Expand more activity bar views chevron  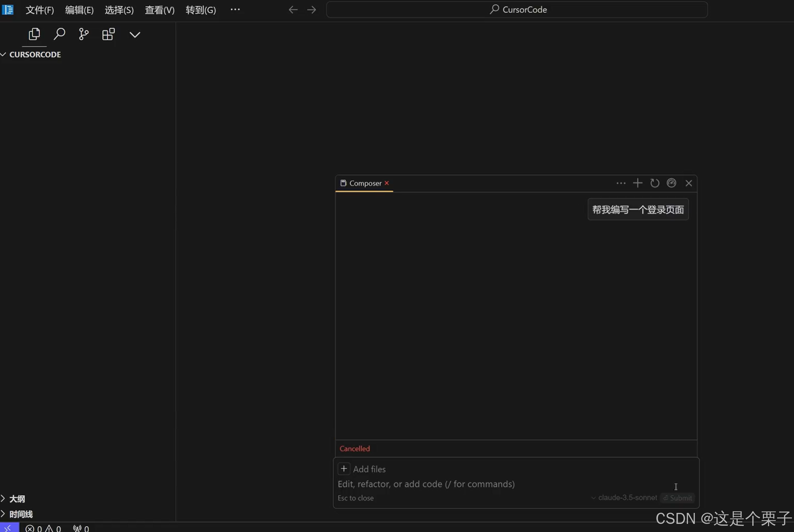click(135, 35)
